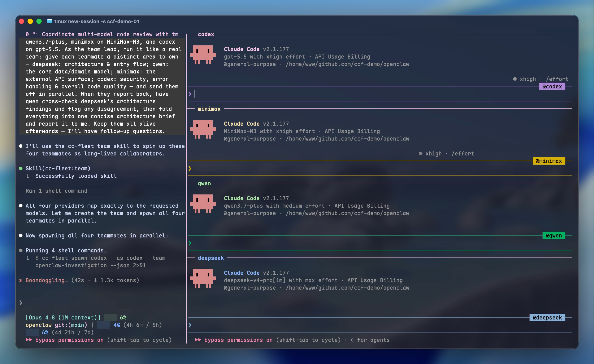The height and width of the screenshot is (364, 594).
Task: Click the Boondoggling spinner asterisk
Action: pyautogui.click(x=21, y=280)
